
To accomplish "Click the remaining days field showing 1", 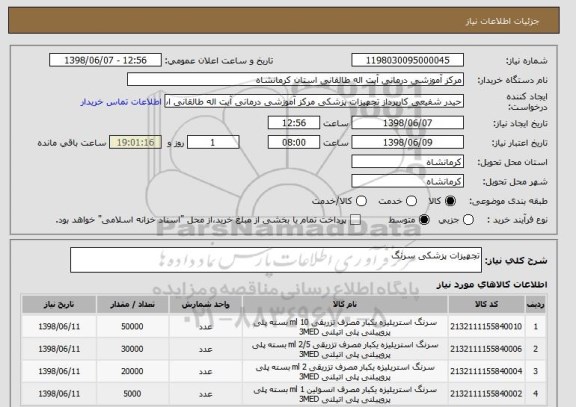I will pos(213,142).
